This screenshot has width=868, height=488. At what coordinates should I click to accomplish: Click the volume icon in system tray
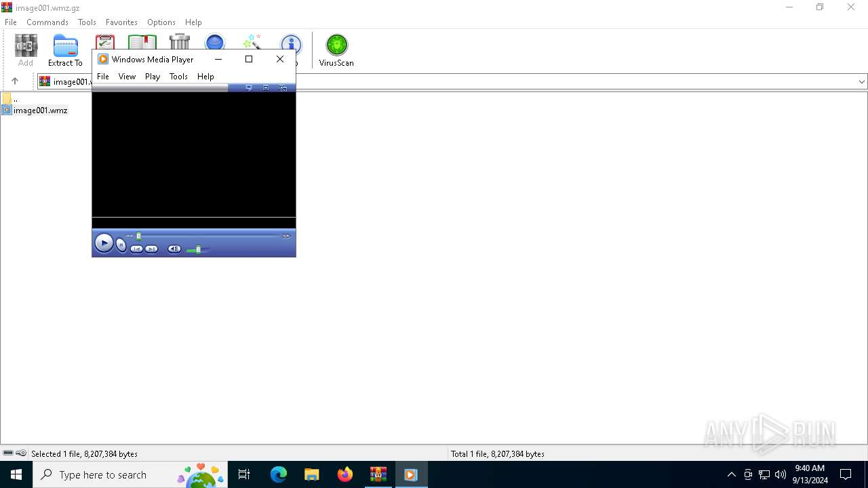781,474
